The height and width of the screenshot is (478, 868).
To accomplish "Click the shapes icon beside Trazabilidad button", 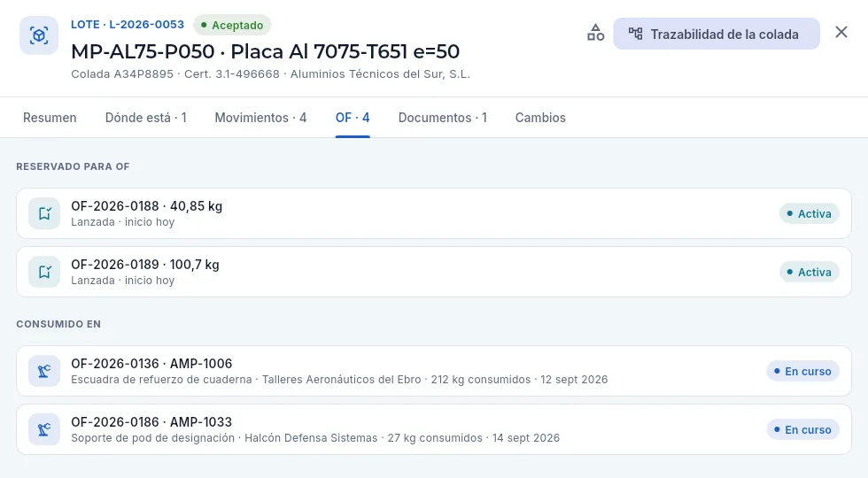I will click(x=595, y=34).
